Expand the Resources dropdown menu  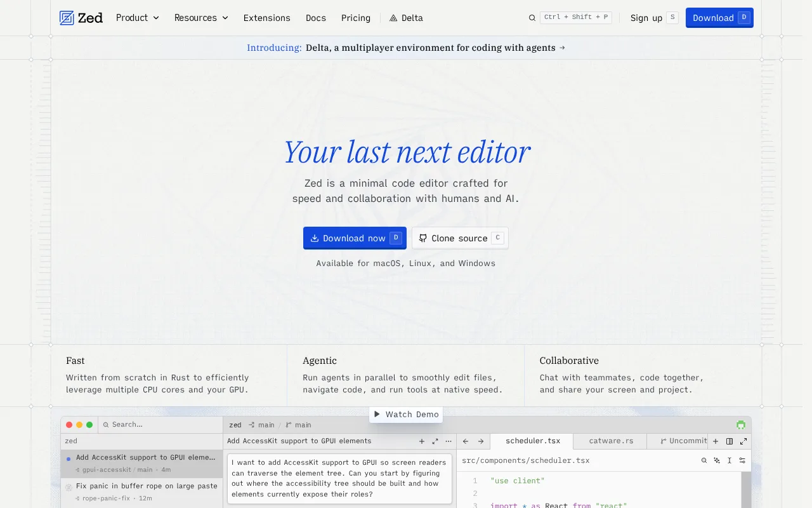pyautogui.click(x=201, y=18)
